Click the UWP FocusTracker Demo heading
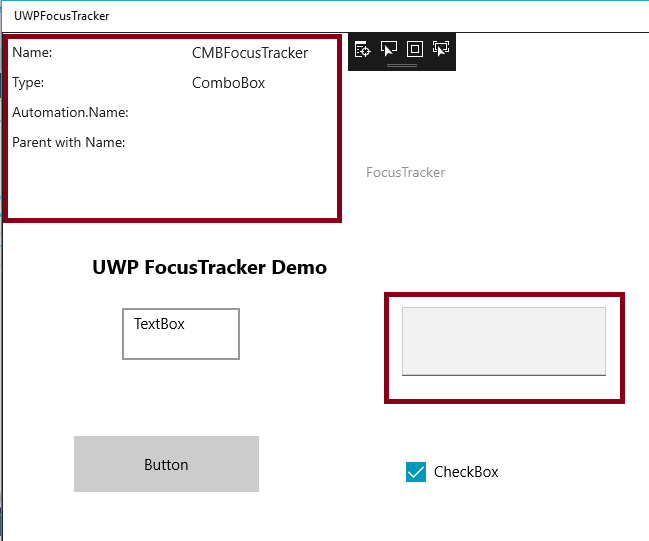The image size is (649, 541). pos(209,267)
